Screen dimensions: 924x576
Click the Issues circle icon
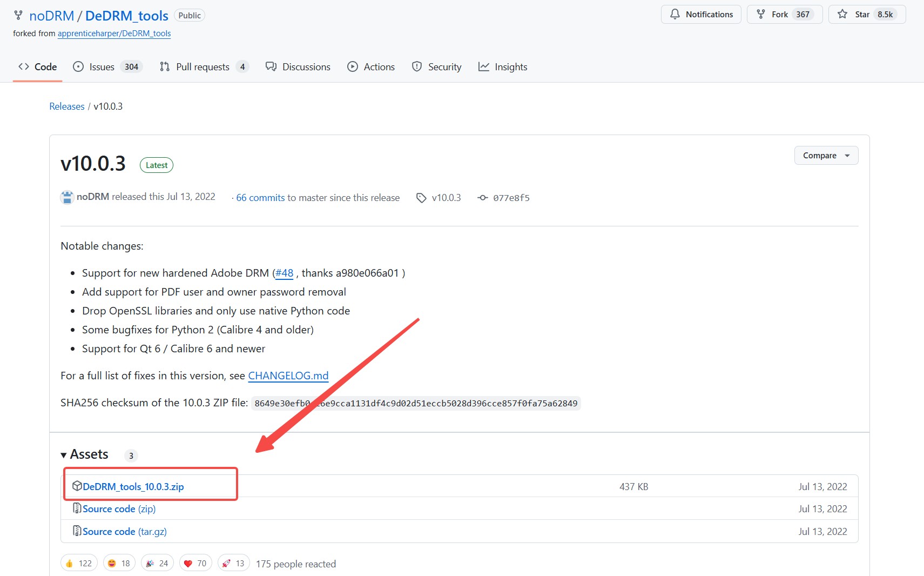[78, 66]
